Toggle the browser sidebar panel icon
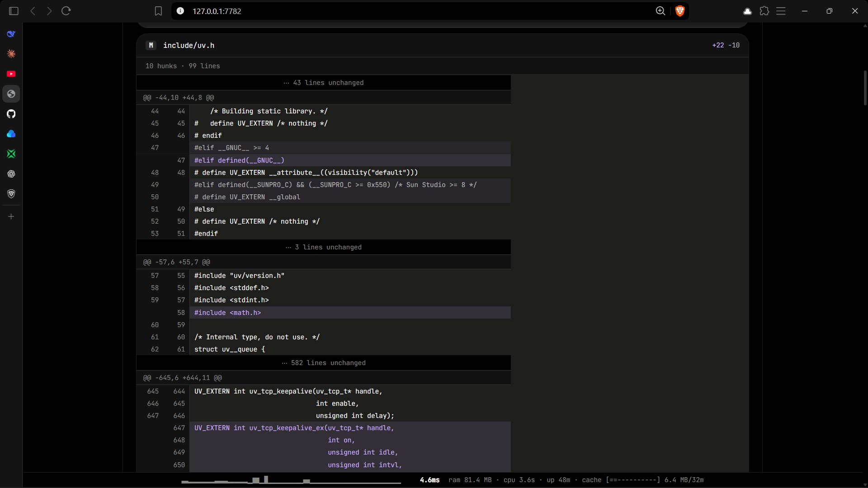The height and width of the screenshot is (488, 868). click(x=14, y=11)
